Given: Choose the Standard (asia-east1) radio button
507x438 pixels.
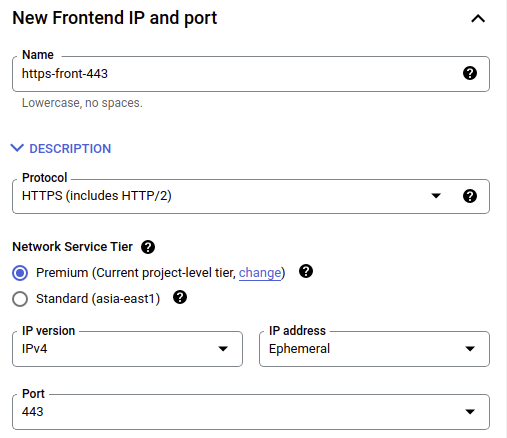Looking at the screenshot, I should [20, 299].
